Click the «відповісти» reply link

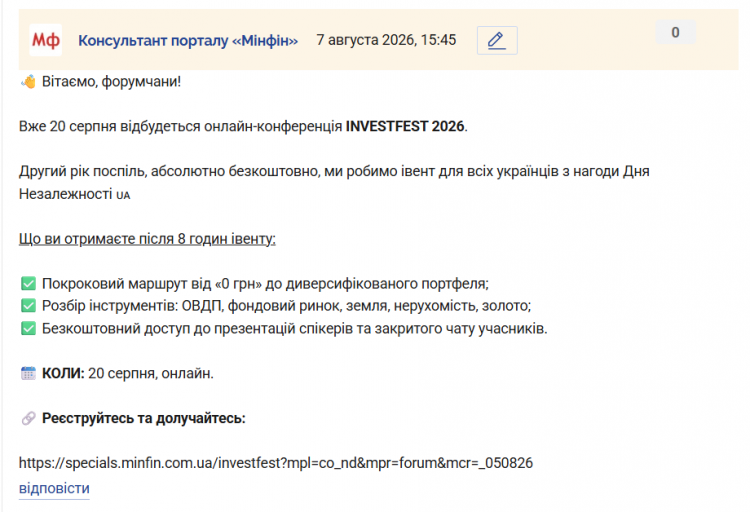[x=54, y=488]
